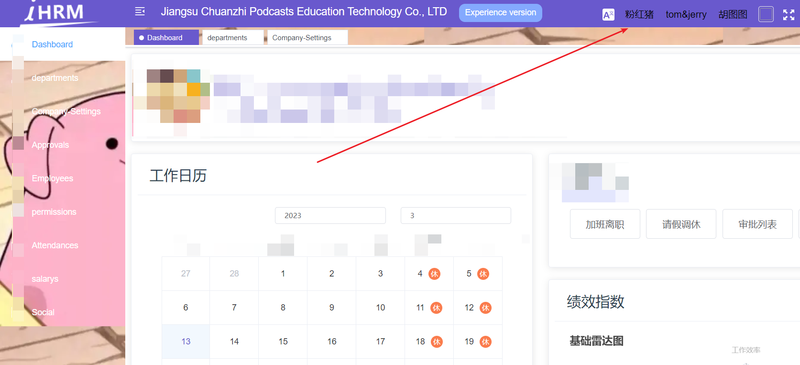
Task: Click the iHRM logo
Action: [59, 12]
